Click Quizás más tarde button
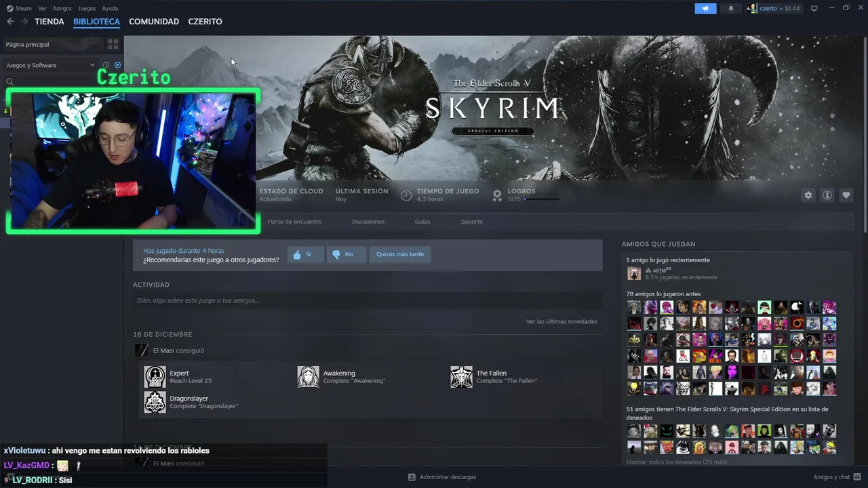This screenshot has width=868, height=488. click(400, 254)
